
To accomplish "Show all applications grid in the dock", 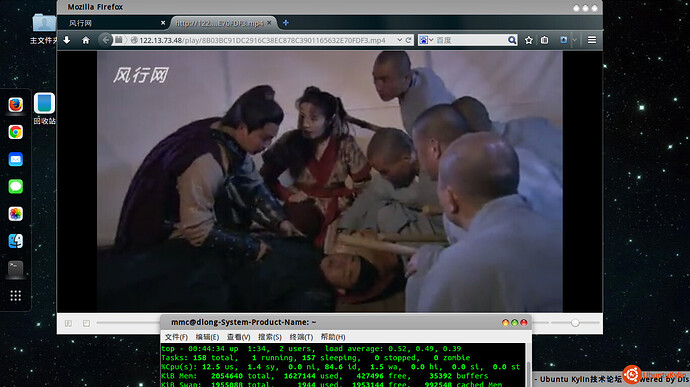I will (16, 296).
